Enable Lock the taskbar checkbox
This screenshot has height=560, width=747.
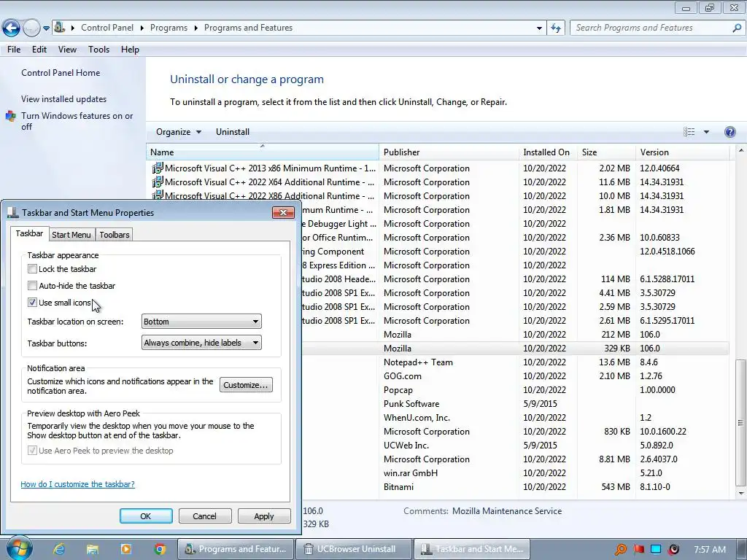[x=32, y=269]
